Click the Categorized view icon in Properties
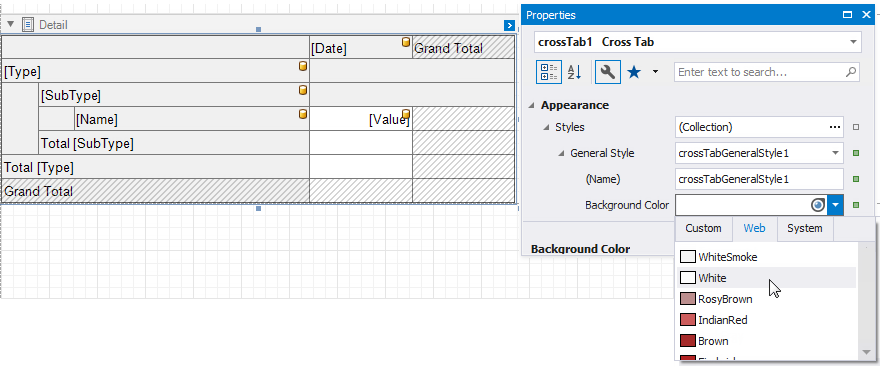The width and height of the screenshot is (881, 367). tap(548, 72)
